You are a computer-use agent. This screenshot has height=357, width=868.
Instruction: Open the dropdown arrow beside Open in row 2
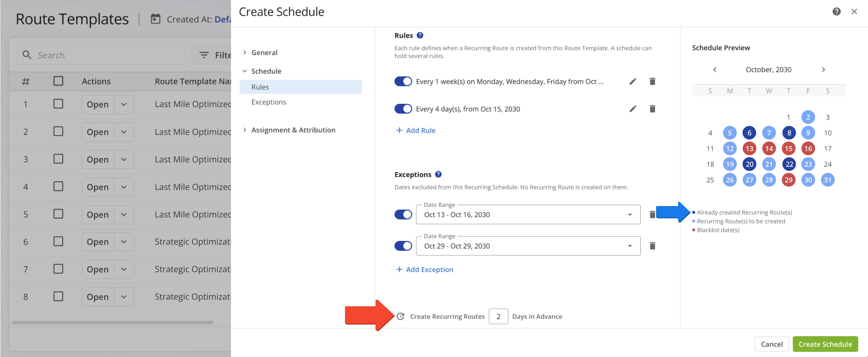pos(124,132)
